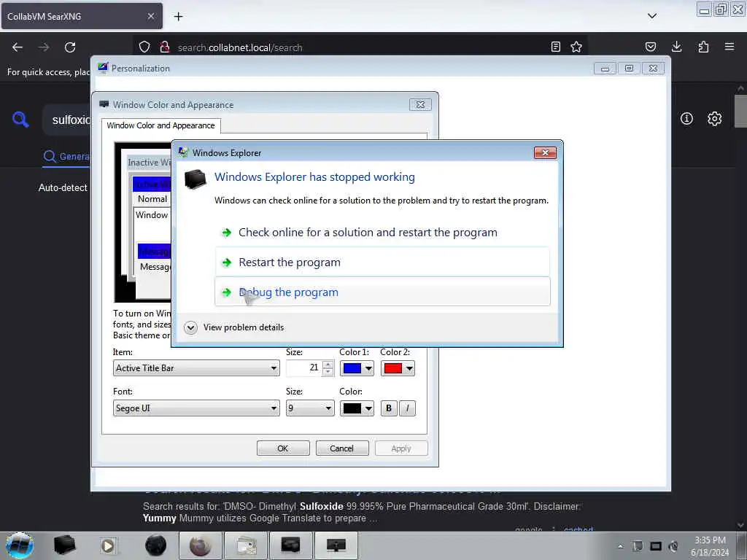The height and width of the screenshot is (560, 747).
Task: Choose Check online for a solution option
Action: coord(382,233)
